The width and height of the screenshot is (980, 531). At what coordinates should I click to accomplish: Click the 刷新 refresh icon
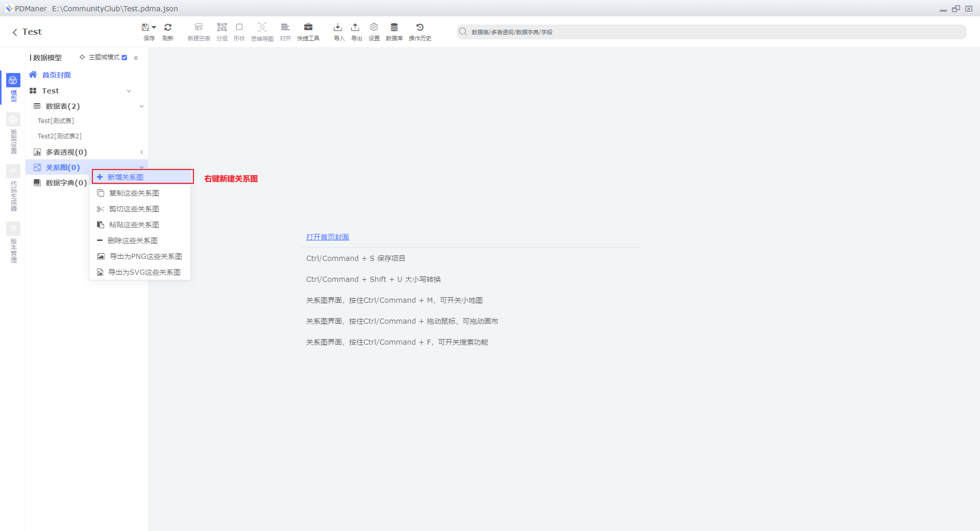click(x=168, y=28)
